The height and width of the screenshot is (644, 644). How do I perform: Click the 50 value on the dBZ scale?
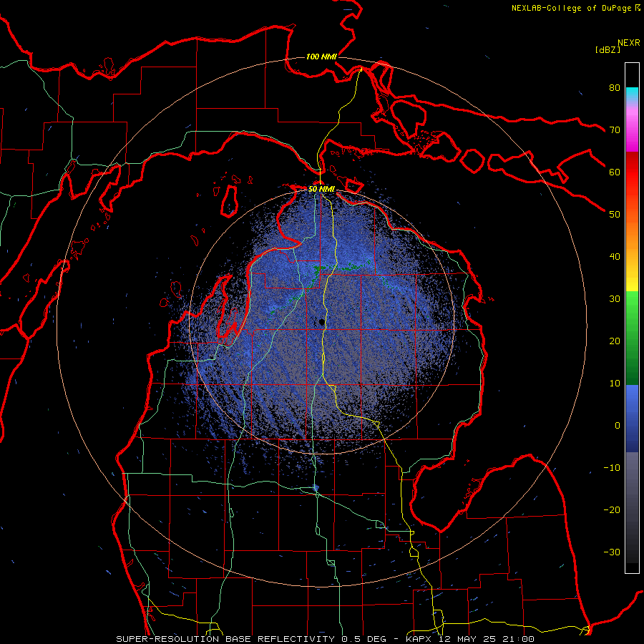pos(615,215)
